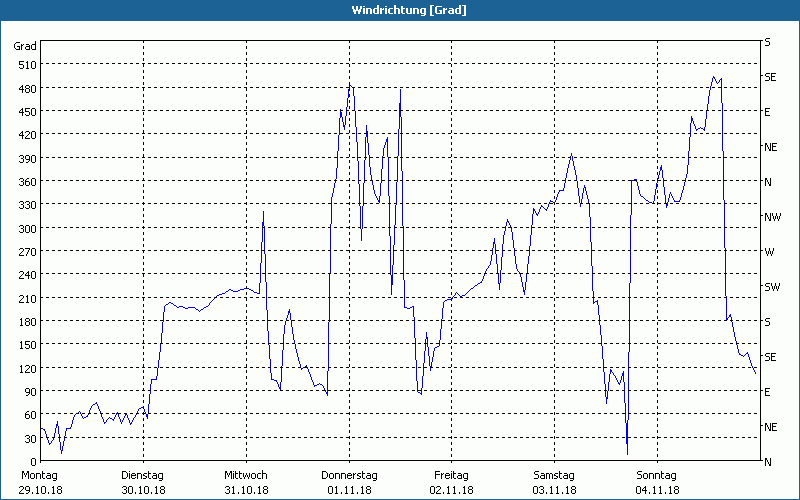Viewport: 800px width, 500px height.
Task: Click the y-axis value "300"
Action: tap(28, 228)
